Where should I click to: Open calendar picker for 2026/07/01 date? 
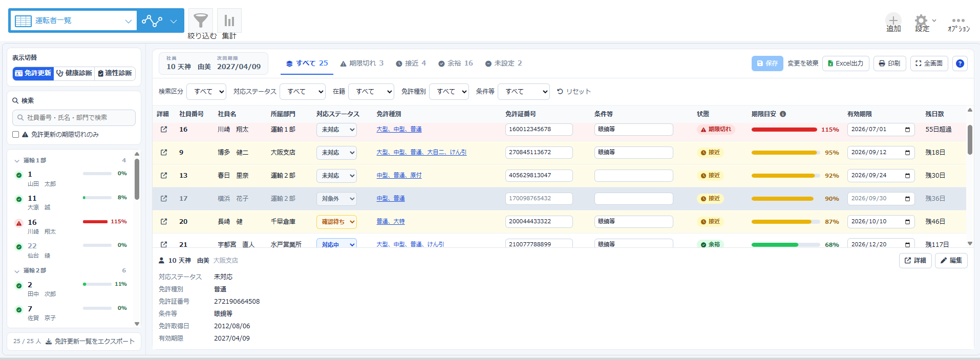click(x=907, y=130)
